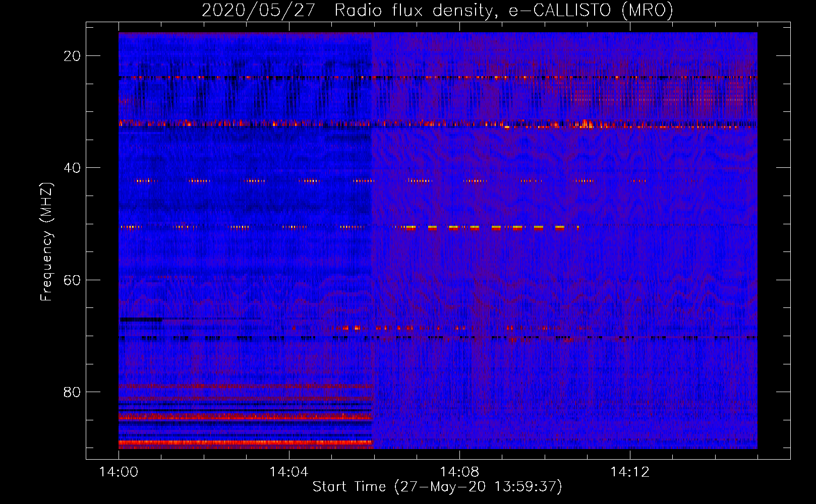
Task: Click the plot title 'Radio flux density, e-CALLISTO (MRO)'
Action: (x=504, y=11)
